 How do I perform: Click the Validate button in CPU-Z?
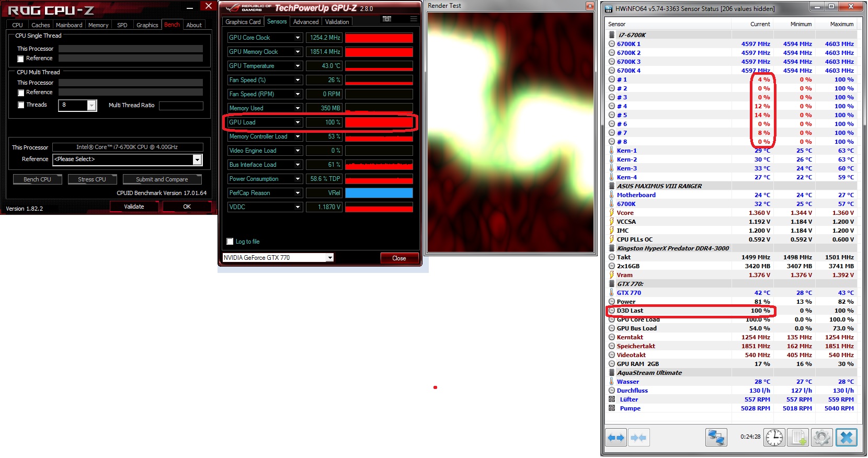pos(134,207)
